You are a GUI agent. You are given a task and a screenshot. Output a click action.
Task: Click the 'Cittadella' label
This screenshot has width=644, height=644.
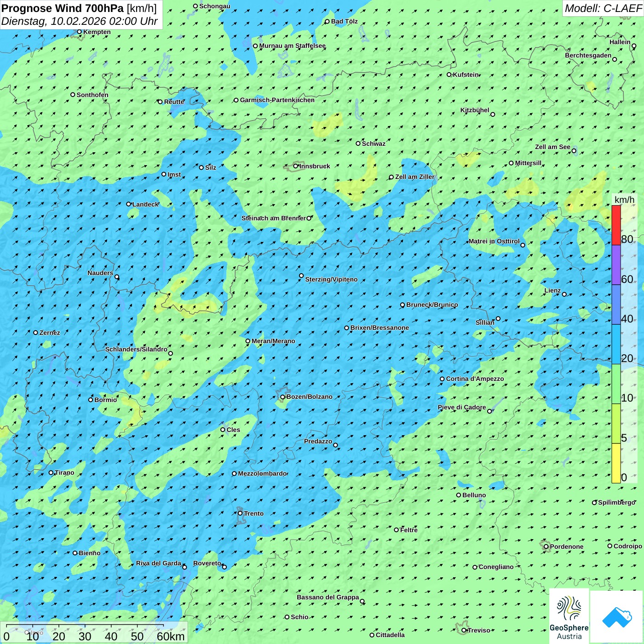[x=390, y=635]
